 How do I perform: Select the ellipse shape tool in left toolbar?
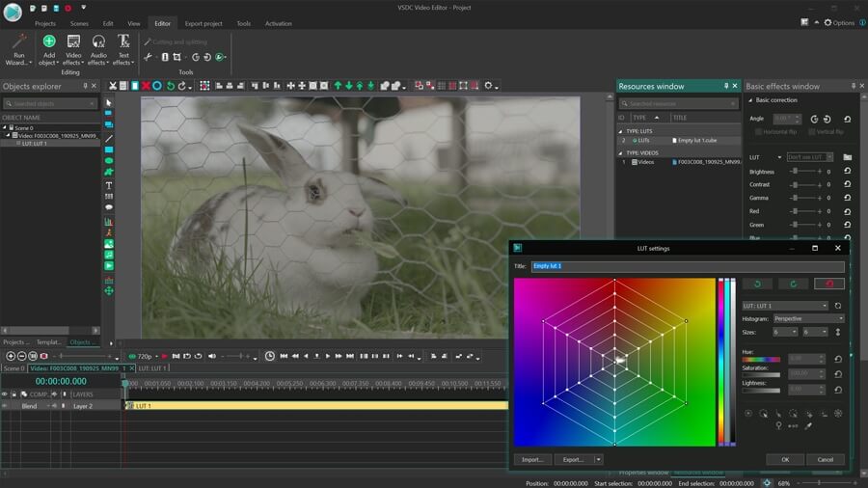(x=109, y=161)
